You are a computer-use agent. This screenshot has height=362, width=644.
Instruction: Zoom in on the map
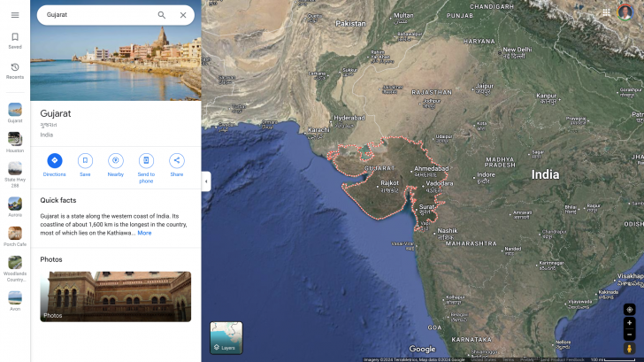(629, 323)
